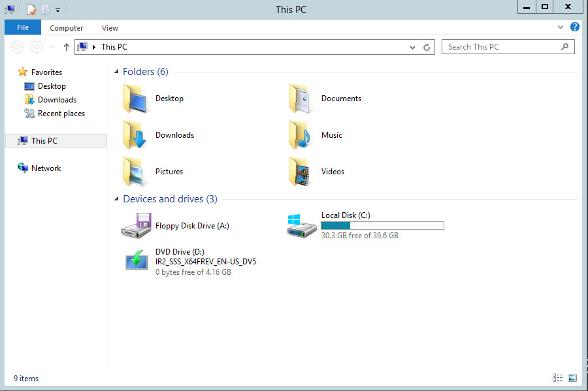
Task: Expand the ribbon with chevron arrow
Action: pyautogui.click(x=561, y=27)
